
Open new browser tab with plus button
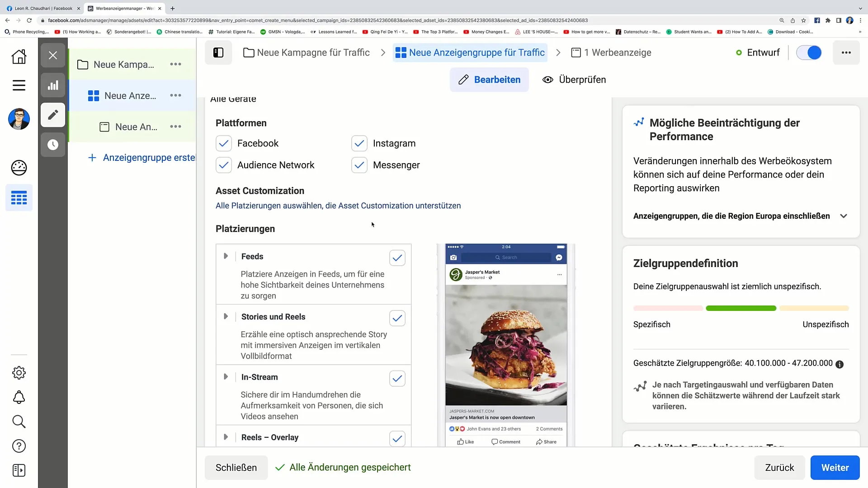[x=172, y=8]
